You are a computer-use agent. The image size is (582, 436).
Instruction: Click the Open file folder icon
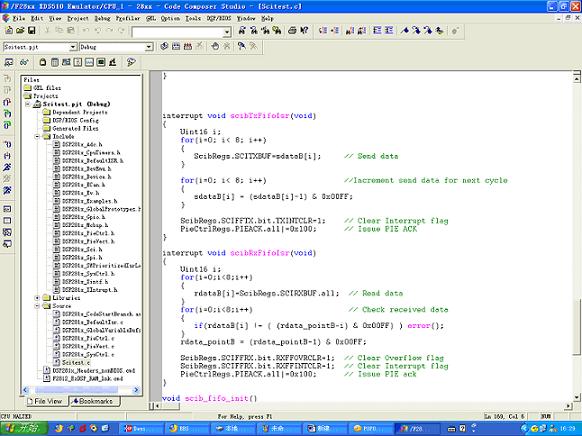point(20,30)
